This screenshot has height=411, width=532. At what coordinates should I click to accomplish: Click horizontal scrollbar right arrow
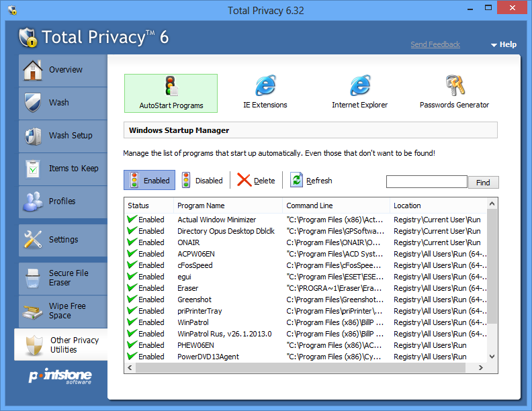(480, 367)
